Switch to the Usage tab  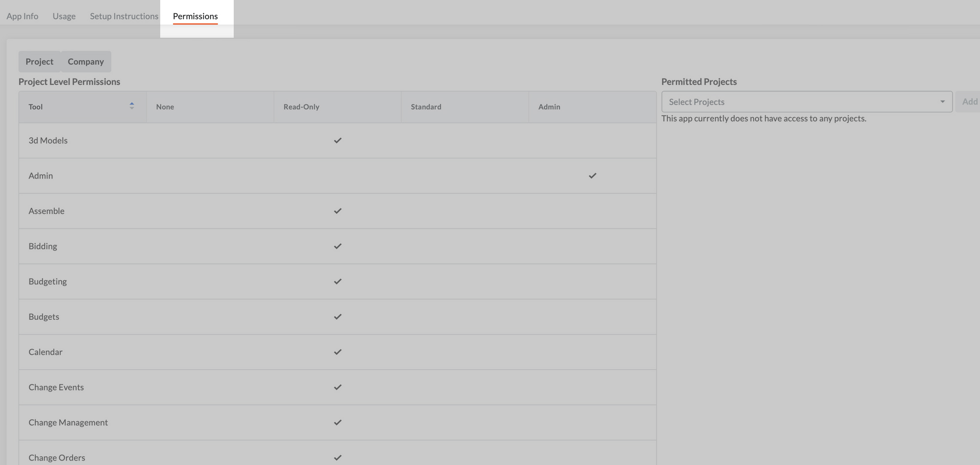tap(64, 16)
